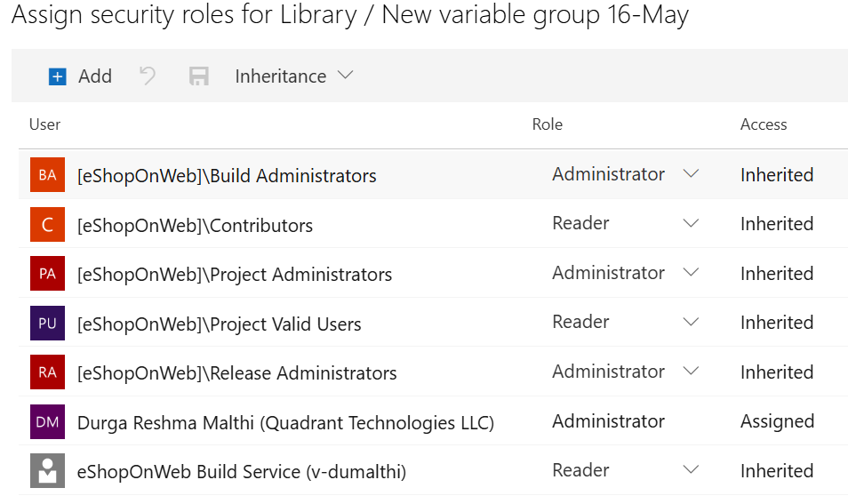Click the User column header
This screenshot has width=848, height=504.
(x=44, y=124)
